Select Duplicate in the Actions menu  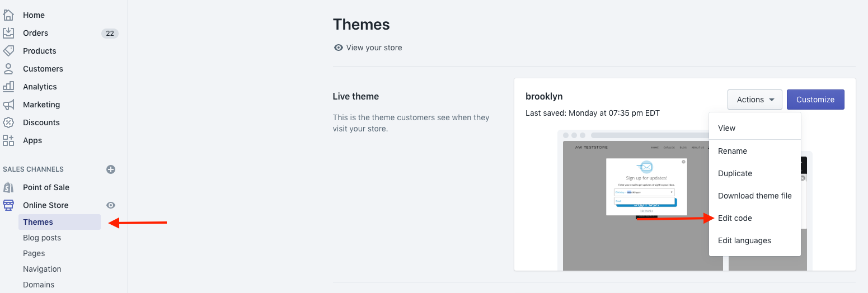tap(735, 173)
